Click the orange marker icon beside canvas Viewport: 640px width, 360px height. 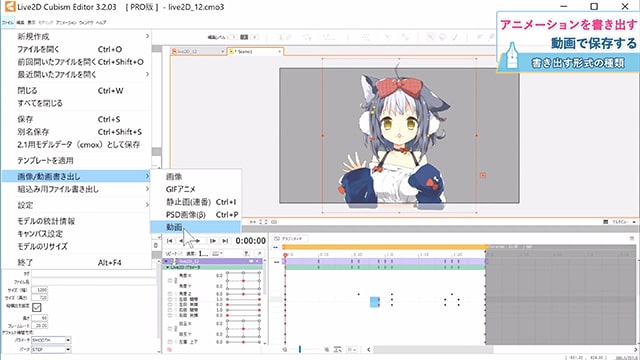(483, 175)
